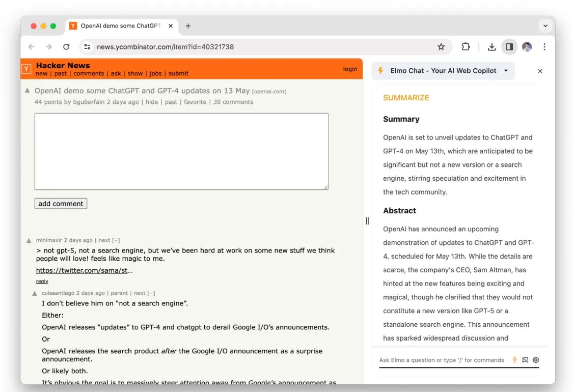573x392 pixels.
Task: Click 'next' on minimaxir's comment
Action: pyautogui.click(x=104, y=240)
